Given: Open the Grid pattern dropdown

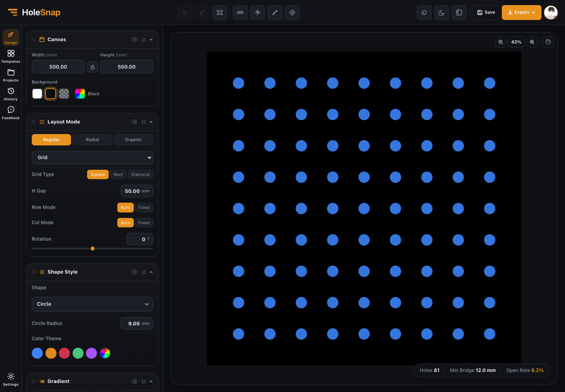Looking at the screenshot, I should (x=92, y=158).
